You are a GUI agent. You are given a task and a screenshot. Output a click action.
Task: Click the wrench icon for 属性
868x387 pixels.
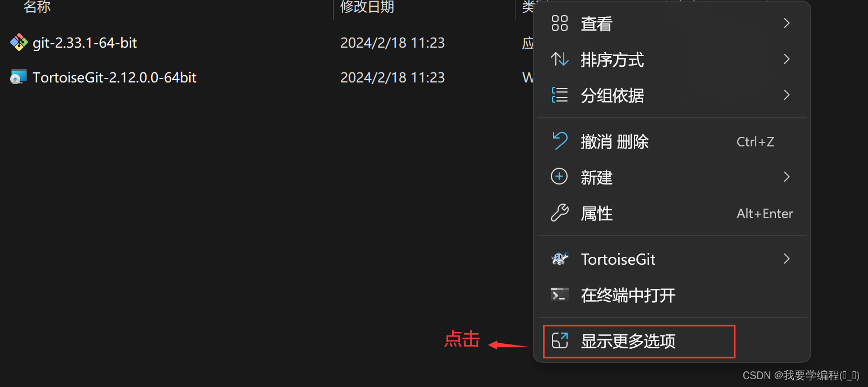click(560, 213)
